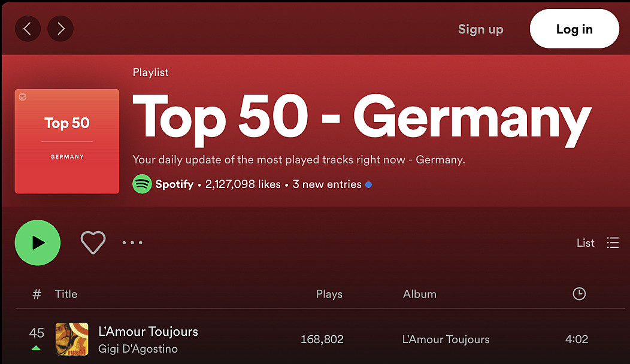The height and width of the screenshot is (364, 630).
Task: Select the Title column header
Action: (66, 294)
